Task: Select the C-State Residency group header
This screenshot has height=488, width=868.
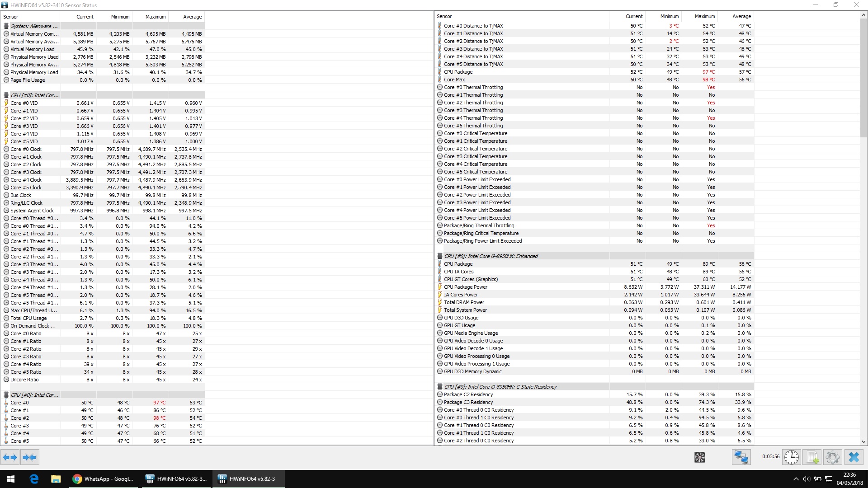Action: (x=594, y=387)
